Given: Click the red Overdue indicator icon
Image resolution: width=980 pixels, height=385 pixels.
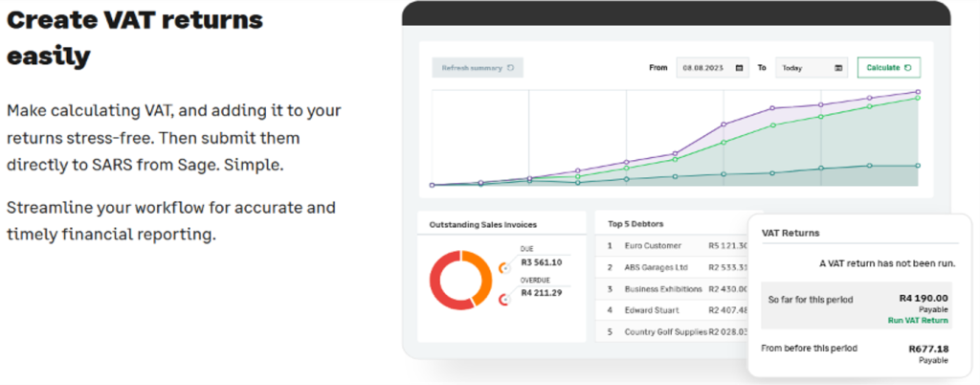Looking at the screenshot, I should point(505,300).
